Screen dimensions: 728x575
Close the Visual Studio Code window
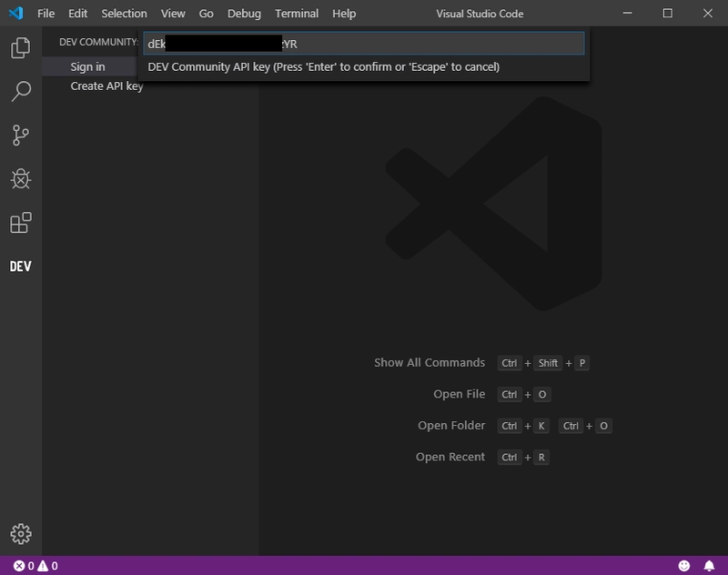point(707,13)
